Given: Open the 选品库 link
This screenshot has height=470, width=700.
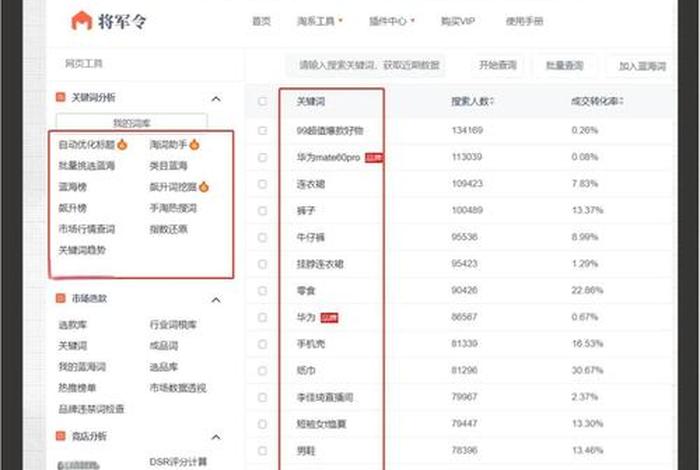Looking at the screenshot, I should point(164,367).
